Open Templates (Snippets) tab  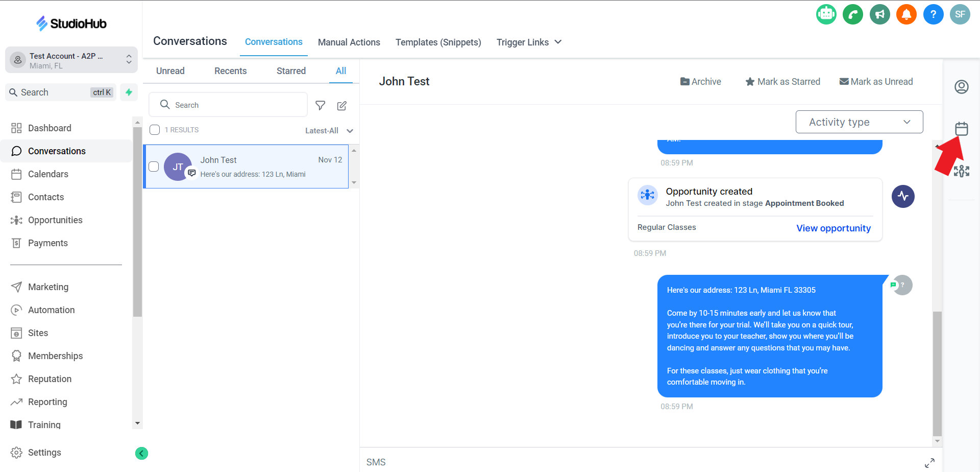[438, 42]
